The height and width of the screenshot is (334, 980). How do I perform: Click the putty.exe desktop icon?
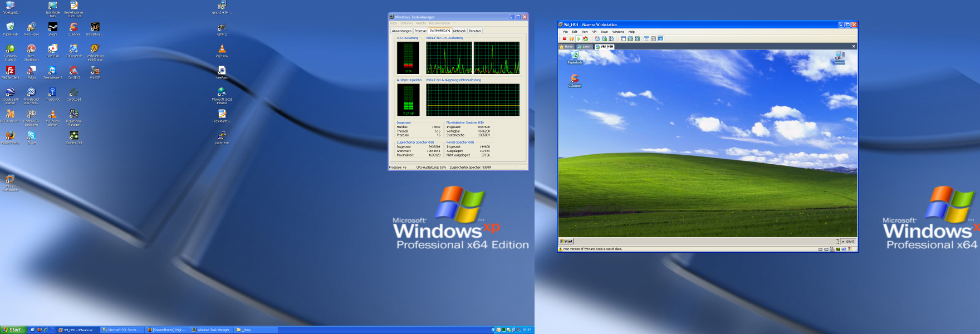[222, 138]
